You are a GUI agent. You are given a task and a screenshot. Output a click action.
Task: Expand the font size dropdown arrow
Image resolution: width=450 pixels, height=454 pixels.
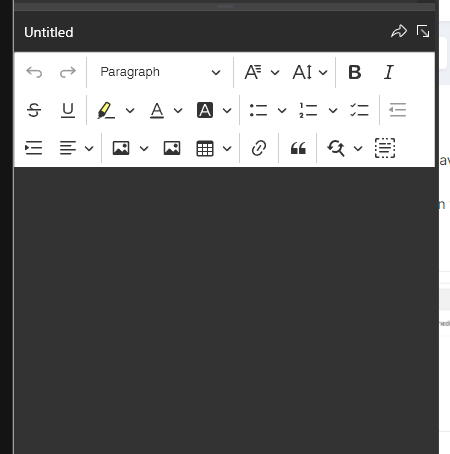coord(323,72)
